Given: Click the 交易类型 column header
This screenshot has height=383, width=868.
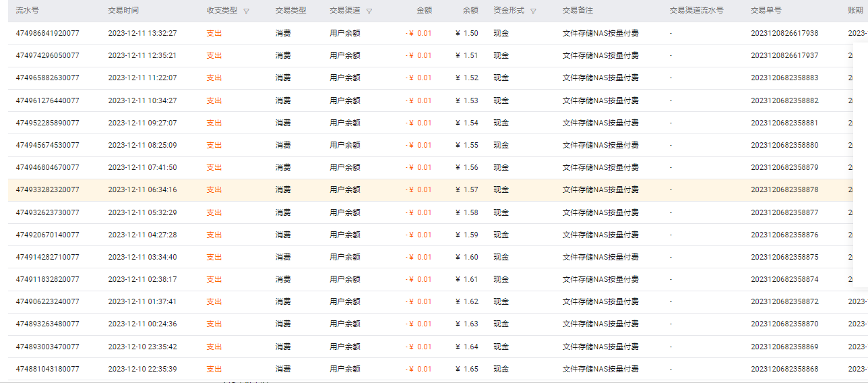Looking at the screenshot, I should point(291,11).
